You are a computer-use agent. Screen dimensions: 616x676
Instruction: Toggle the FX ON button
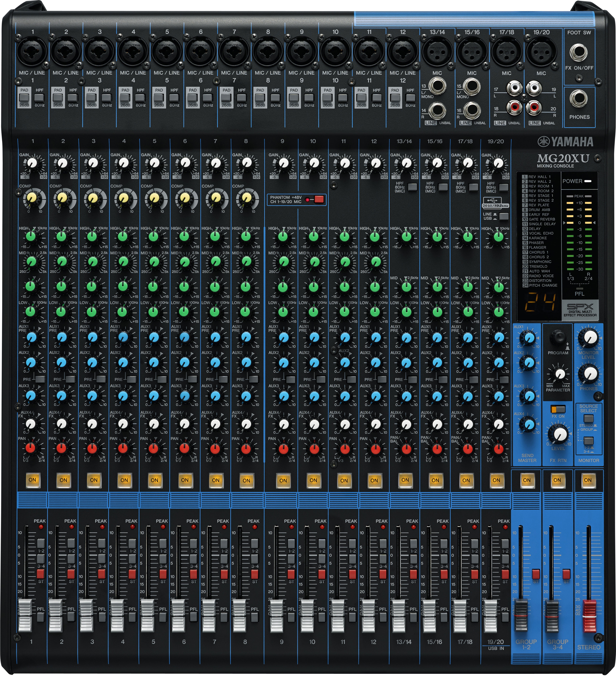pos(558,409)
